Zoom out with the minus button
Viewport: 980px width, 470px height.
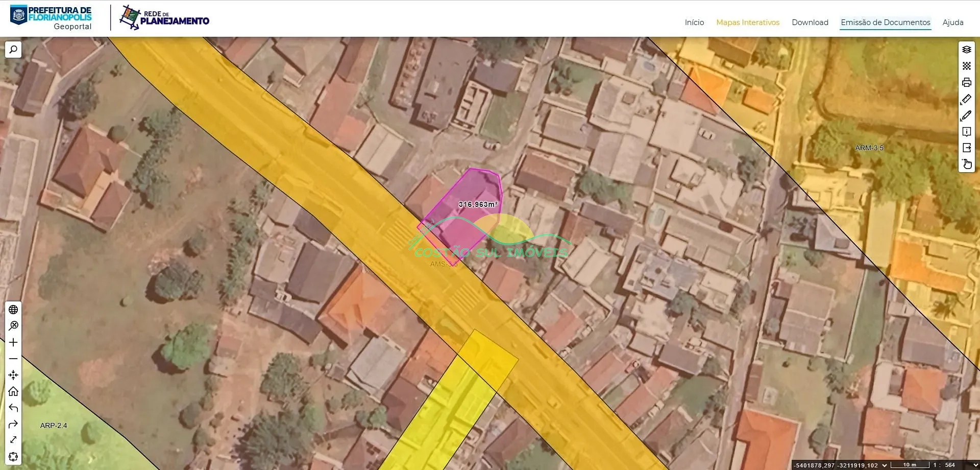click(13, 359)
